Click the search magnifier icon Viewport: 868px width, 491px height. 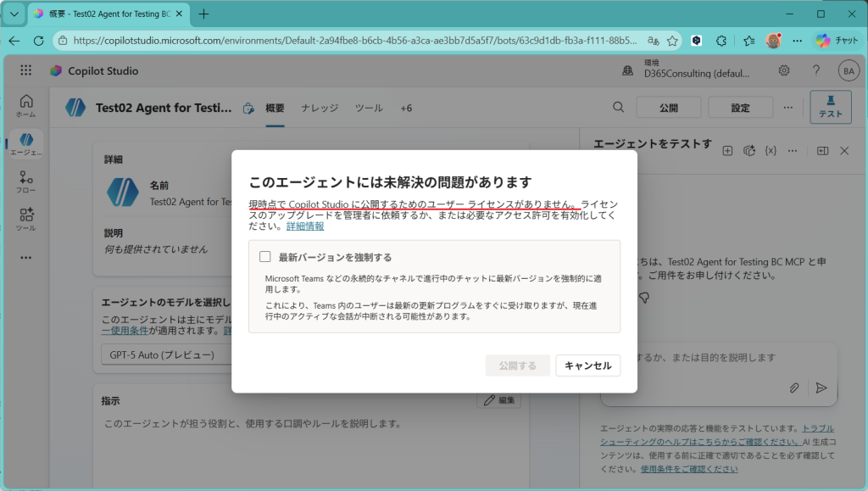point(619,108)
